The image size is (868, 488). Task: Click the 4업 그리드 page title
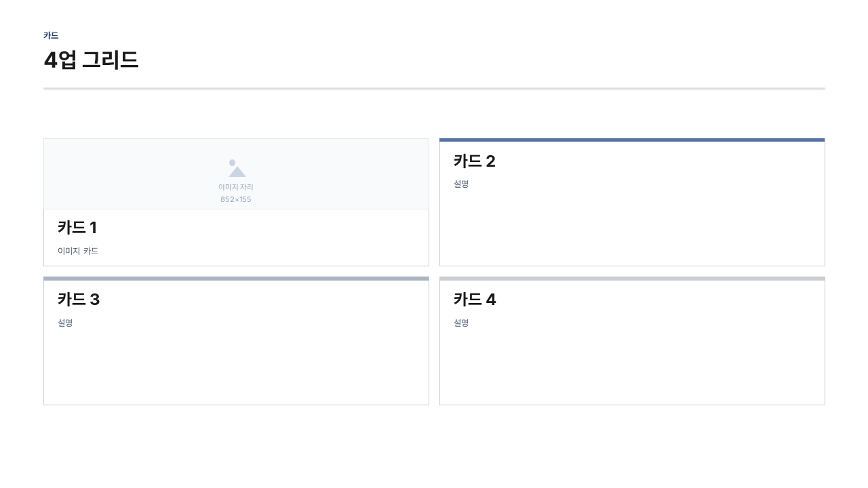(91, 60)
